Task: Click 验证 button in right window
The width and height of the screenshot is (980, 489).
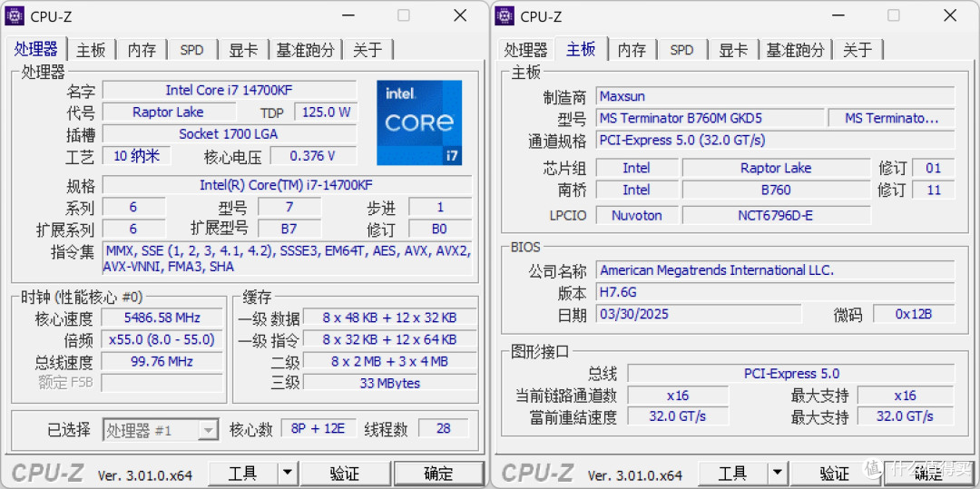Action: click(835, 474)
